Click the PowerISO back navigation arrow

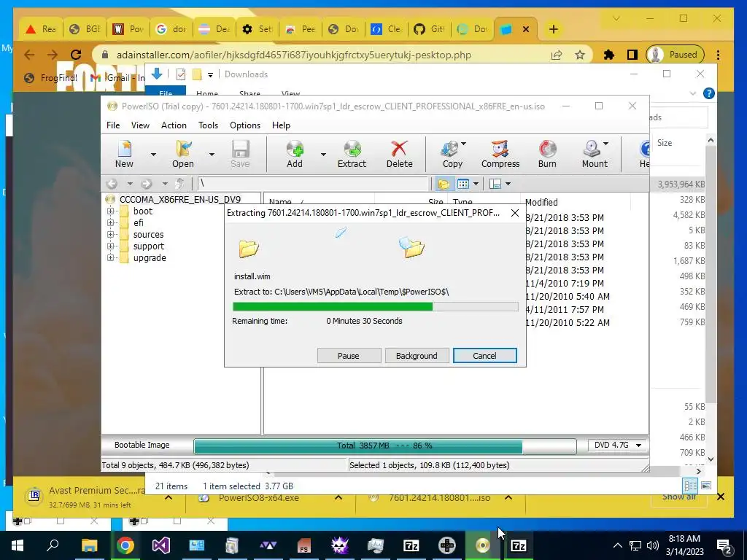[112, 183]
